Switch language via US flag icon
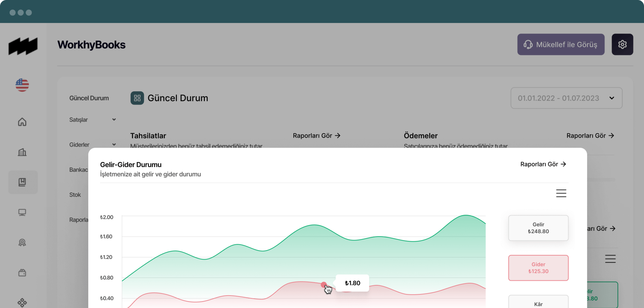644x308 pixels. pos(22,85)
